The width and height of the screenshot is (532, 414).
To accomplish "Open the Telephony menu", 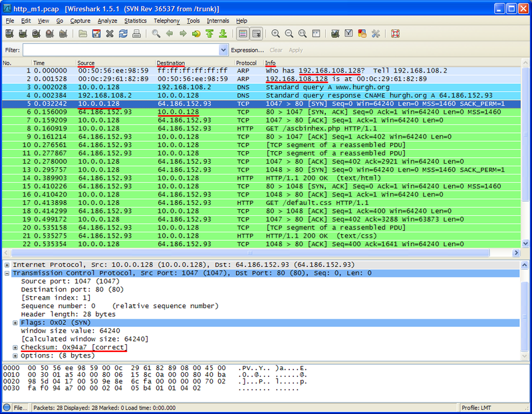I will pos(167,21).
